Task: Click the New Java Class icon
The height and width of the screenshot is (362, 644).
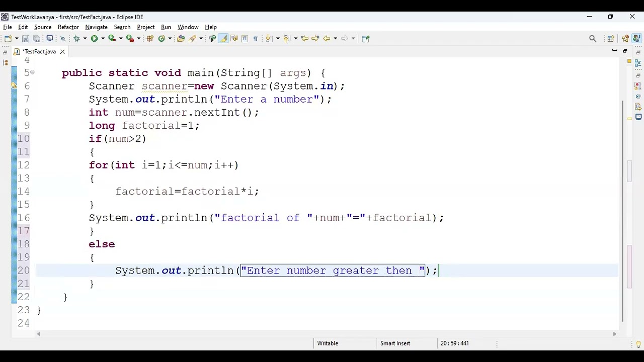Action: click(162, 38)
